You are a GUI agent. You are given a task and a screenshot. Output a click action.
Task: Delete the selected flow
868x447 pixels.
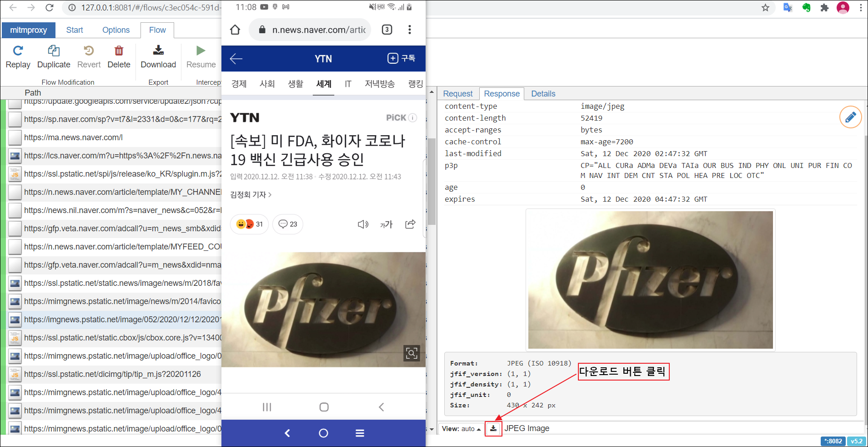(119, 51)
